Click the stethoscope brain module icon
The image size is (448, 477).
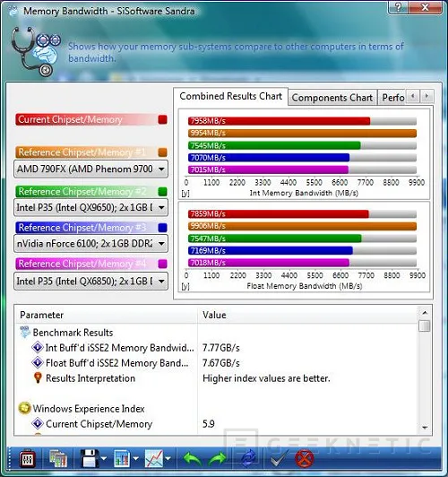point(36,51)
